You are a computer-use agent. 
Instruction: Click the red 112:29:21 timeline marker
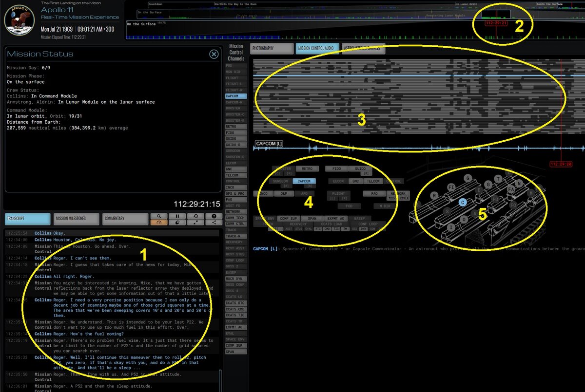pos(496,23)
